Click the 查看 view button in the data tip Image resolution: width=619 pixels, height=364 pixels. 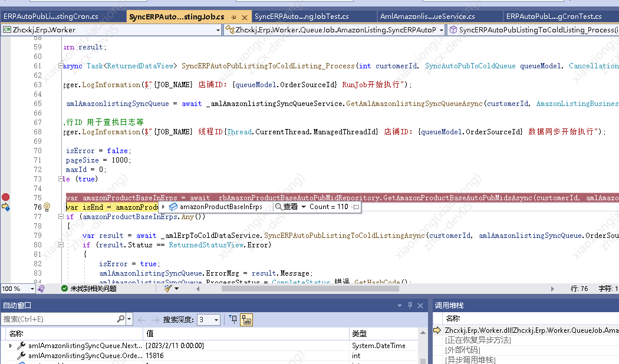click(291, 207)
